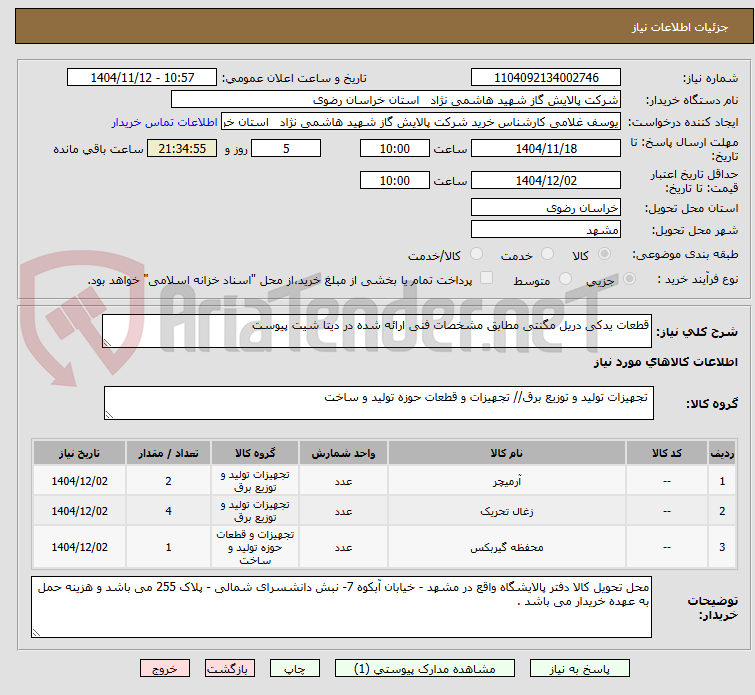Viewport: 755px width, 695px height.
Task: Open اطلاعات تماس خریدار link
Action: [x=165, y=122]
